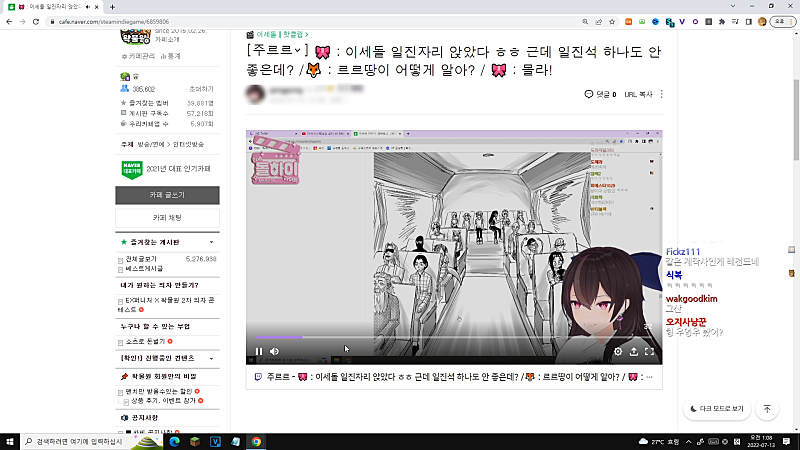800x450 pixels.
Task: Close the current browser tab
Action: point(96,7)
